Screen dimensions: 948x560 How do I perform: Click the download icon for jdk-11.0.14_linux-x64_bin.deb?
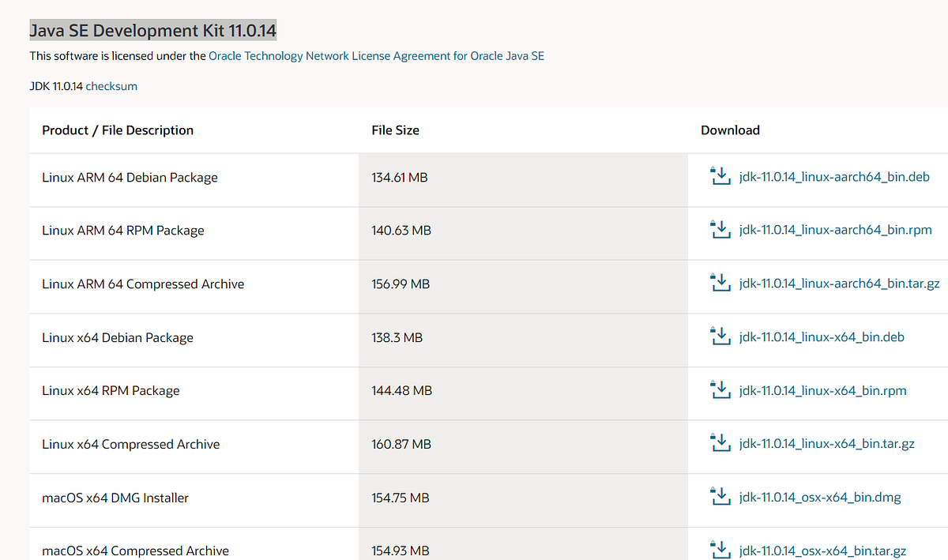coord(720,336)
